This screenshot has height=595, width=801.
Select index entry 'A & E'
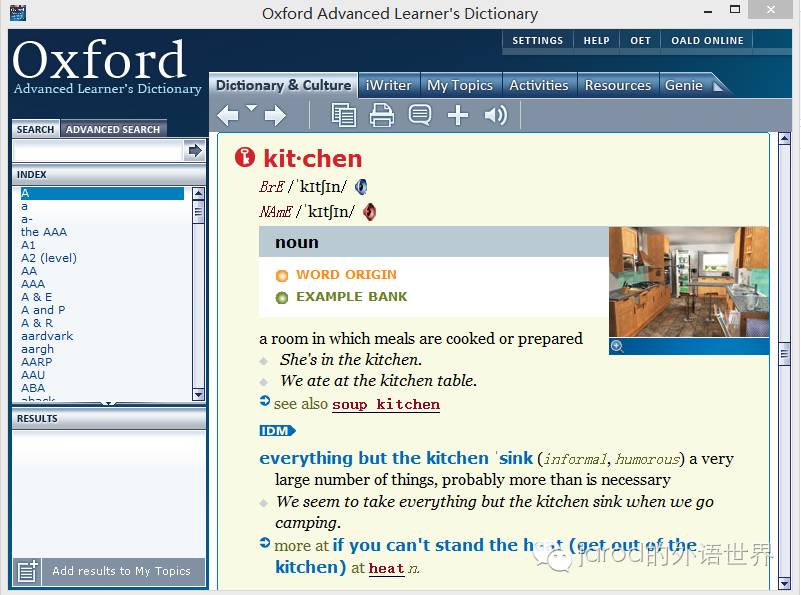click(x=36, y=297)
